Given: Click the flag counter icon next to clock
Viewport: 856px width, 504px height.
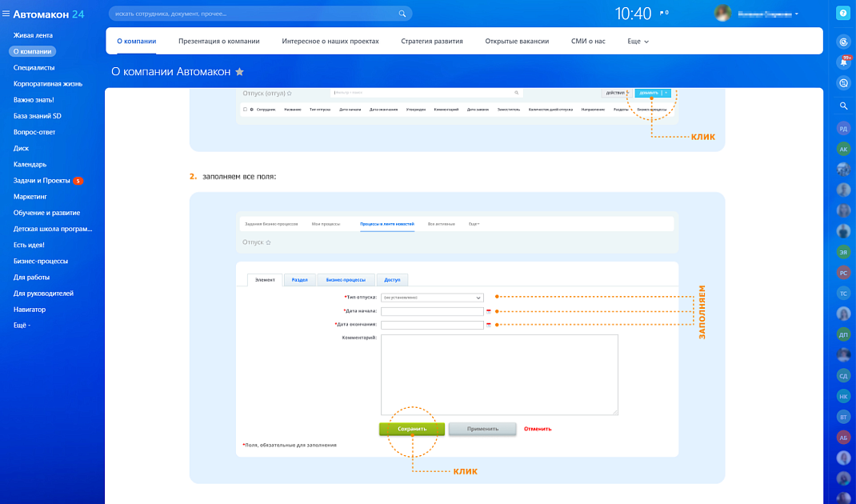Looking at the screenshot, I should 663,13.
